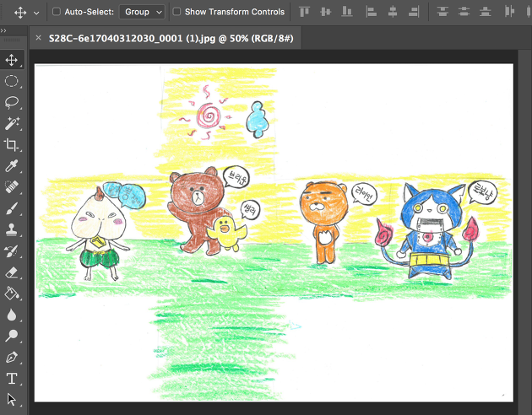Click the Move tool icon in options bar
The image size is (532, 415).
(20, 13)
